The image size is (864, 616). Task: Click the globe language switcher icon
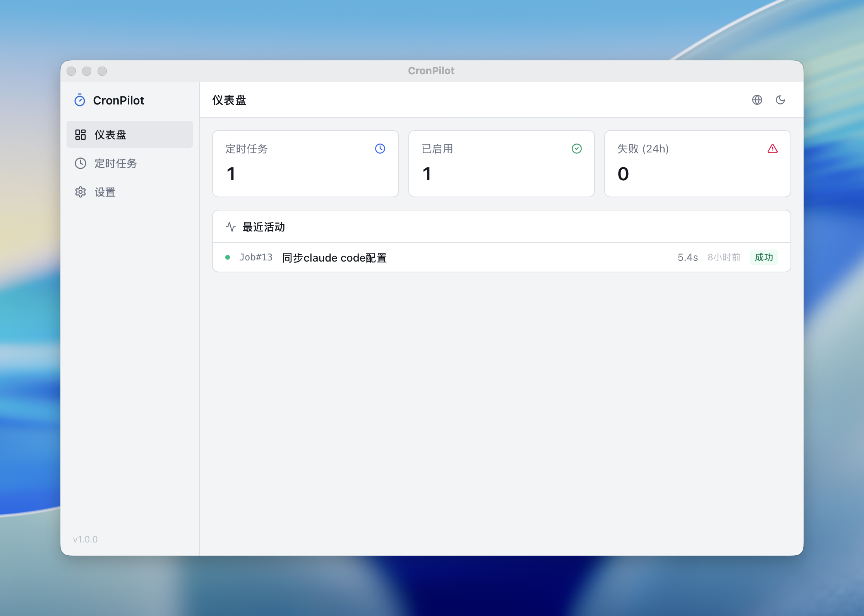757,100
